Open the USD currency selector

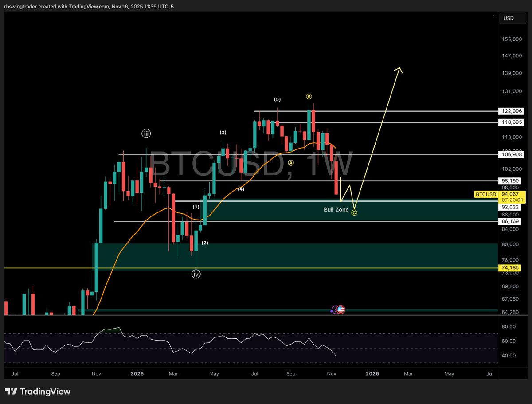[x=512, y=18]
